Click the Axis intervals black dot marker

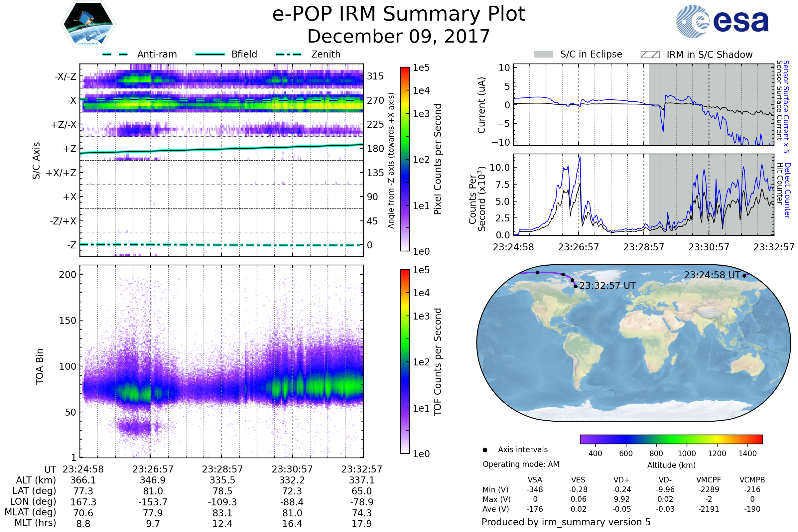point(485,450)
